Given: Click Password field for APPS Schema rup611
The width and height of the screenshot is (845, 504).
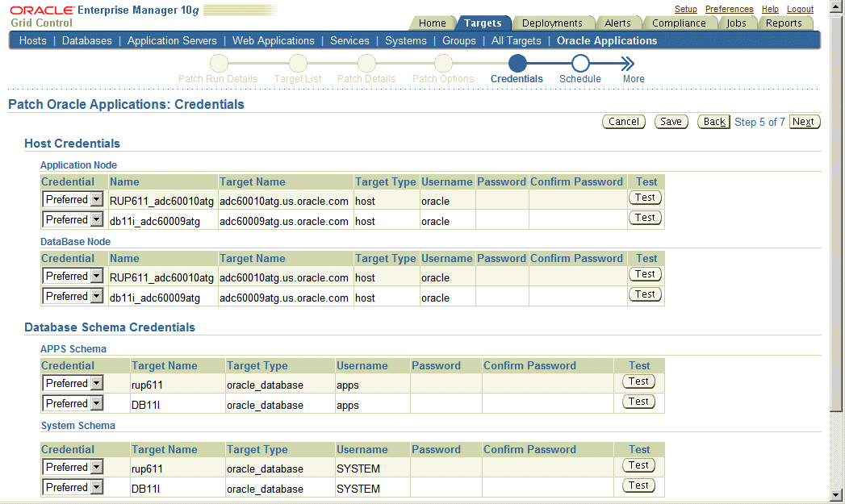Looking at the screenshot, I should (446, 383).
